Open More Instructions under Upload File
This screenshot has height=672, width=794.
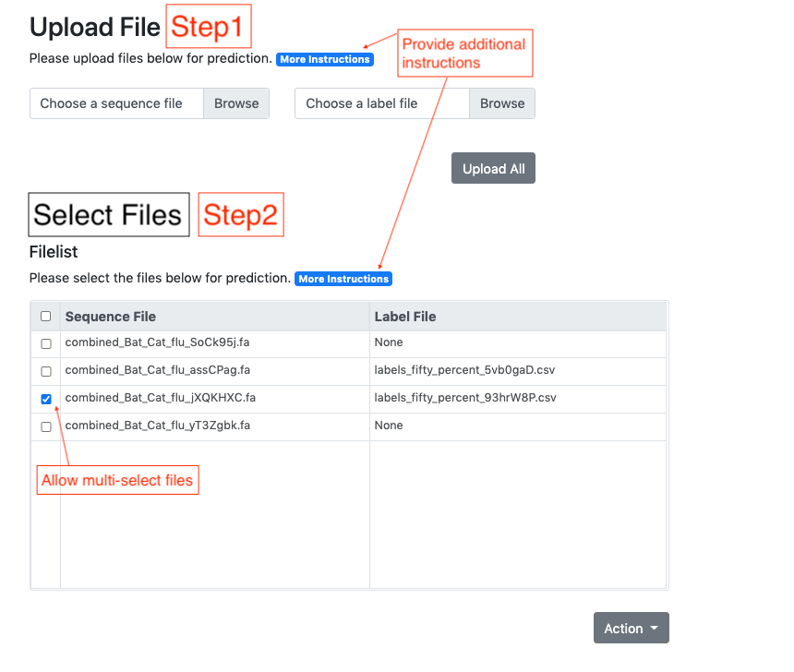coord(325,60)
